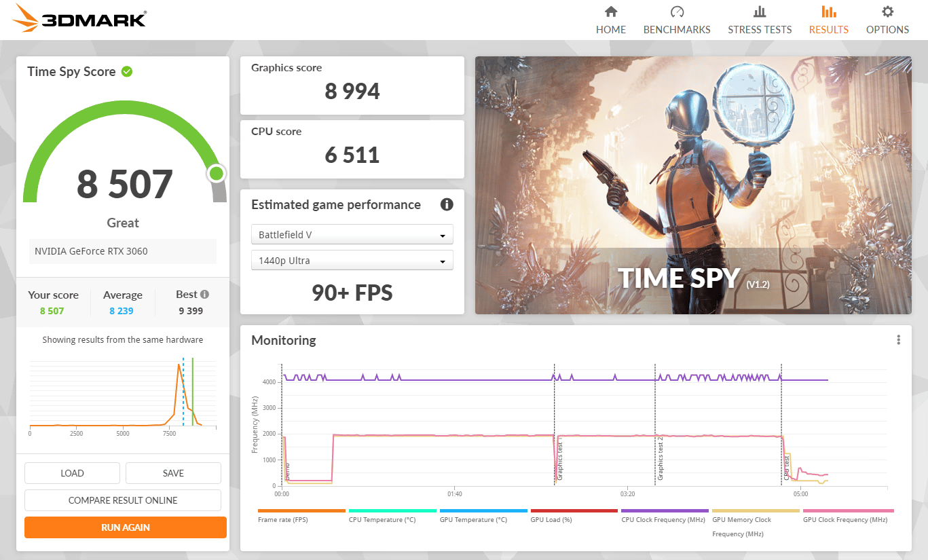Switch to the STRESS TESTS tab
Image resolution: width=928 pixels, height=560 pixels.
(x=760, y=29)
